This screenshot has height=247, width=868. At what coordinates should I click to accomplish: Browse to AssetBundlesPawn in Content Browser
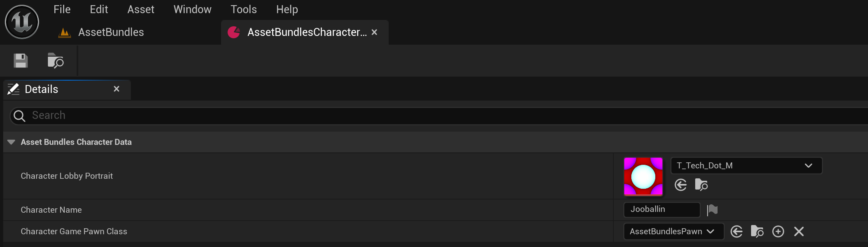pos(757,231)
